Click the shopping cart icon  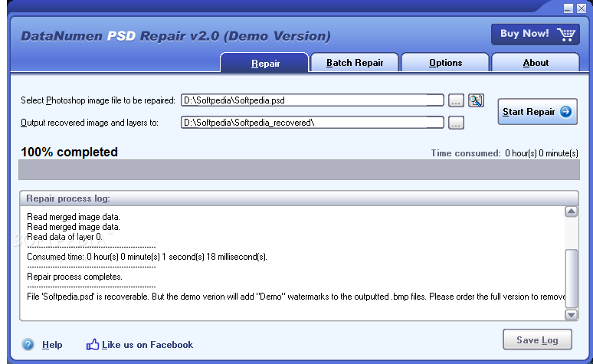[x=565, y=34]
